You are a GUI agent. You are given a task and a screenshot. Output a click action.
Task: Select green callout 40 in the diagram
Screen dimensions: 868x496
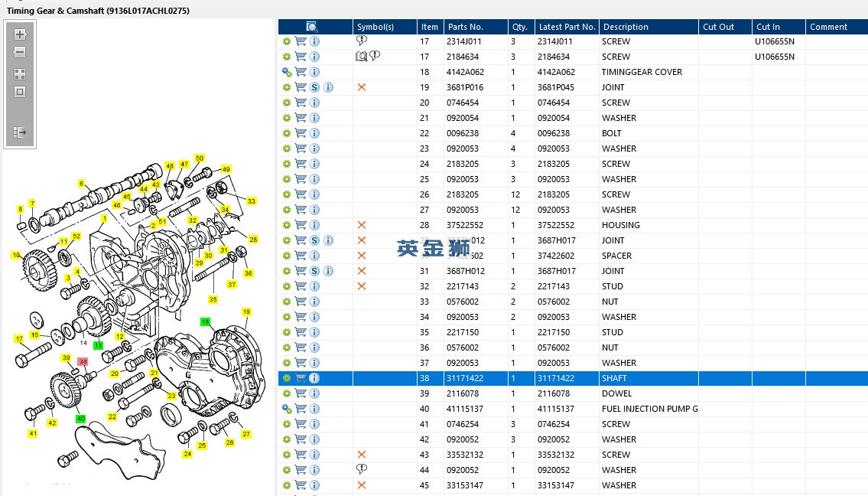(x=80, y=419)
